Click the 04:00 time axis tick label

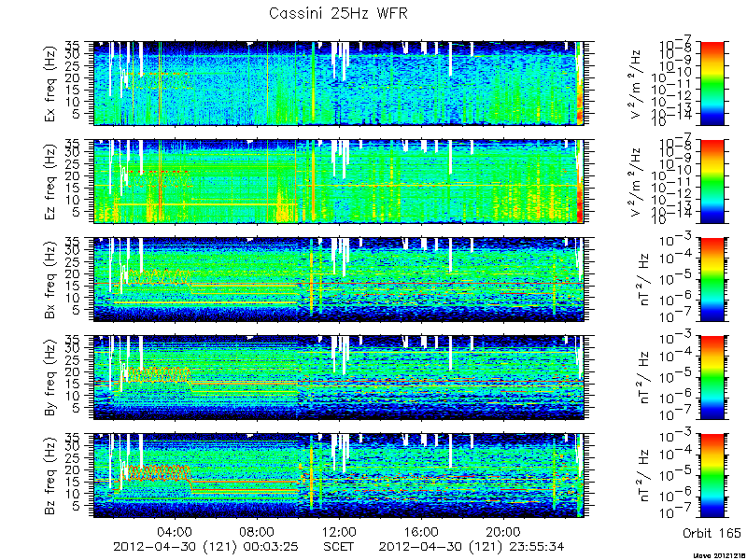click(x=176, y=531)
